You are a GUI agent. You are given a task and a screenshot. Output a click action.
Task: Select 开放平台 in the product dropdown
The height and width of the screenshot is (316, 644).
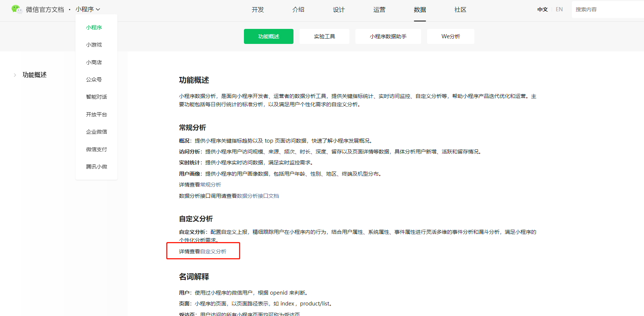(96, 114)
